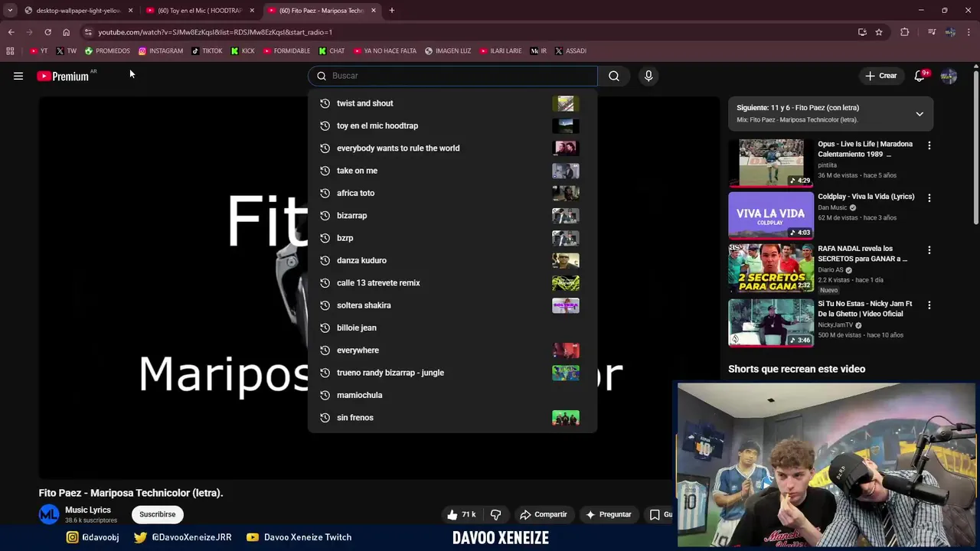This screenshot has width=980, height=551.
Task: Open the account avatar menu
Action: point(949,76)
